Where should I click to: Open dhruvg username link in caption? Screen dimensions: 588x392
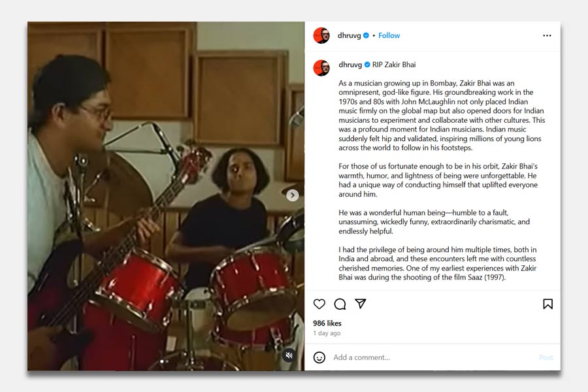point(350,65)
